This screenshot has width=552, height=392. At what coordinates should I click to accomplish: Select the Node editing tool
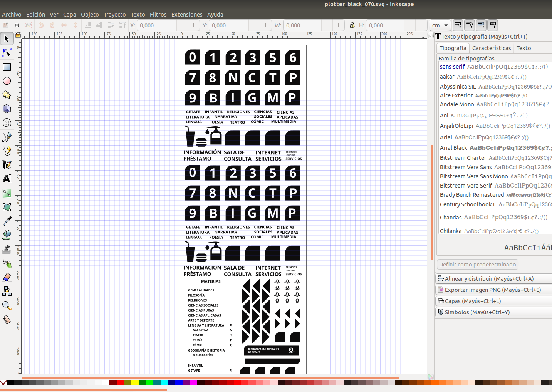point(7,53)
